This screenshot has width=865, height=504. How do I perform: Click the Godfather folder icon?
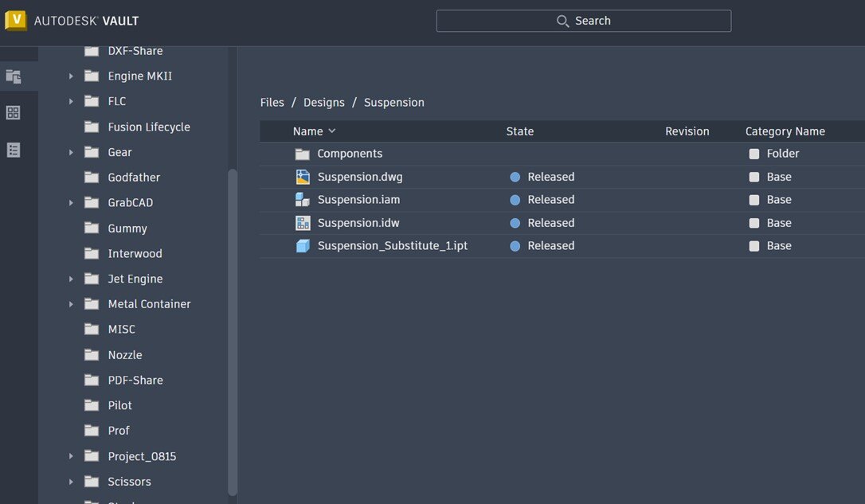pyautogui.click(x=92, y=177)
